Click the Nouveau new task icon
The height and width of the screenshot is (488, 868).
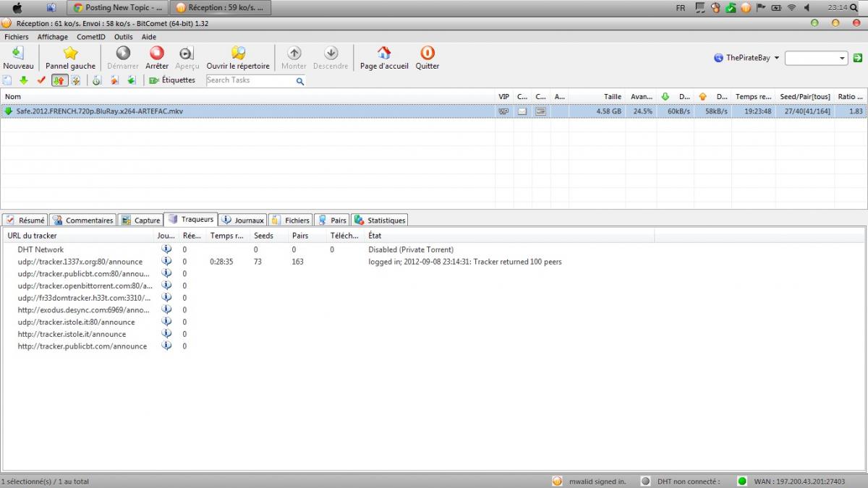point(18,53)
